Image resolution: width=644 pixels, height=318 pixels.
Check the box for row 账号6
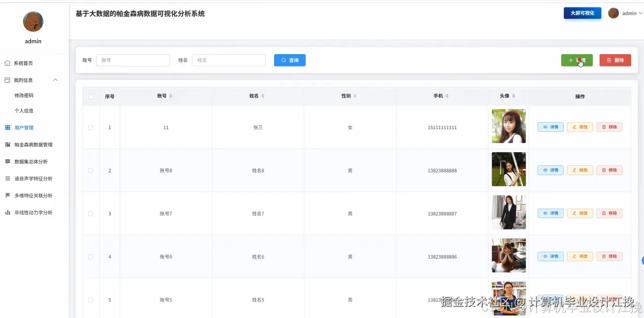click(91, 257)
